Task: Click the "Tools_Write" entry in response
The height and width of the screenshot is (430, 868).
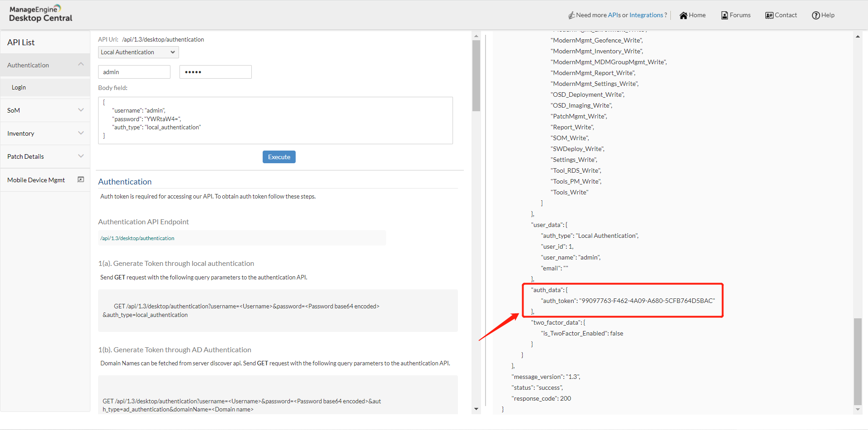Action: [570, 192]
